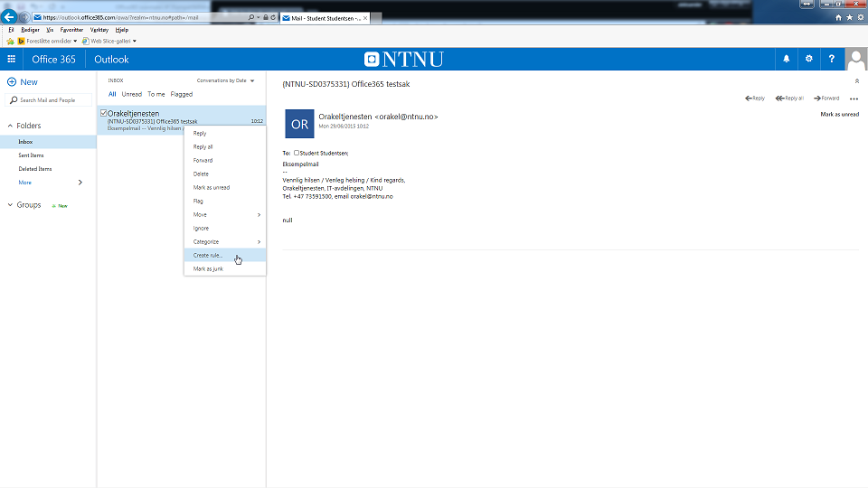
Task: Open the address bar search dropdown arrow
Action: pyautogui.click(x=258, y=18)
